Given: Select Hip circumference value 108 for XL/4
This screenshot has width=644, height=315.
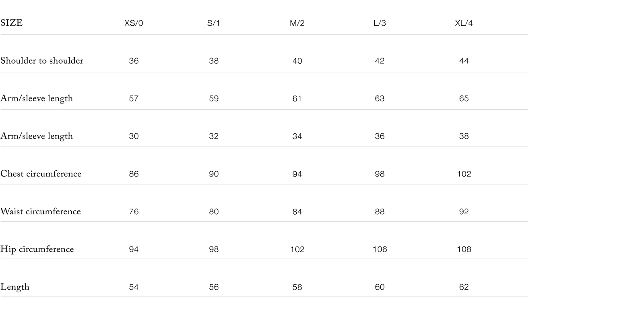Looking at the screenshot, I should [x=464, y=249].
